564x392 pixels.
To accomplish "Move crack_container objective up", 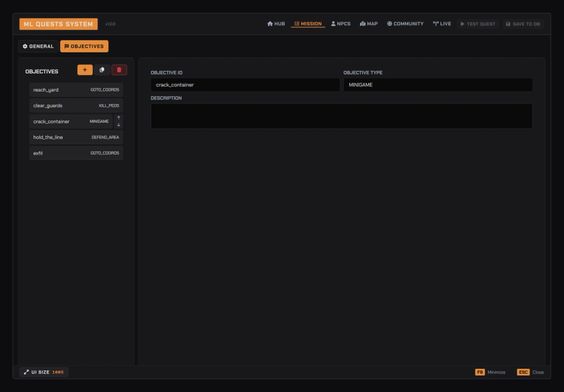I will pyautogui.click(x=119, y=118).
